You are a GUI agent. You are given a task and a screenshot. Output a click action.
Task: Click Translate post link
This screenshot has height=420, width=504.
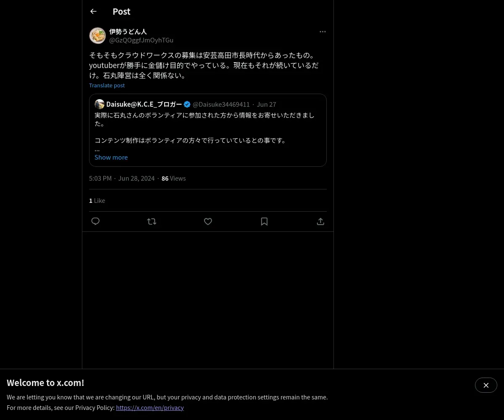(x=107, y=85)
